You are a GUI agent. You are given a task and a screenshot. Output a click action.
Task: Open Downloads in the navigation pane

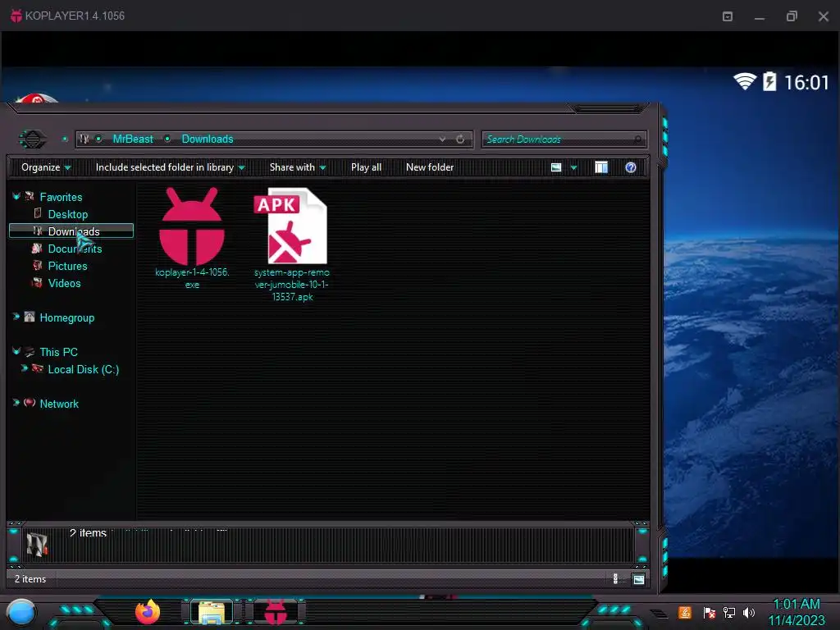[x=73, y=231]
